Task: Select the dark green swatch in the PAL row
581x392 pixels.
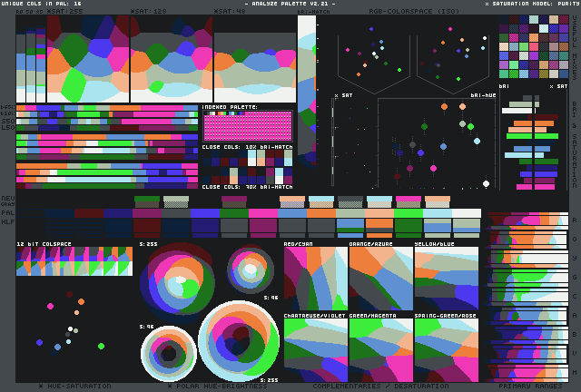Action: pyautogui.click(x=234, y=213)
